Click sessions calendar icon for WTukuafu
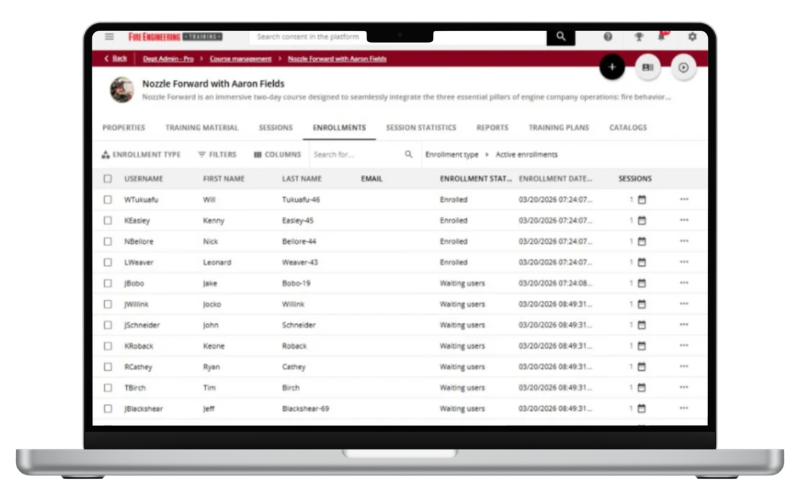The image size is (800, 500). coord(642,199)
